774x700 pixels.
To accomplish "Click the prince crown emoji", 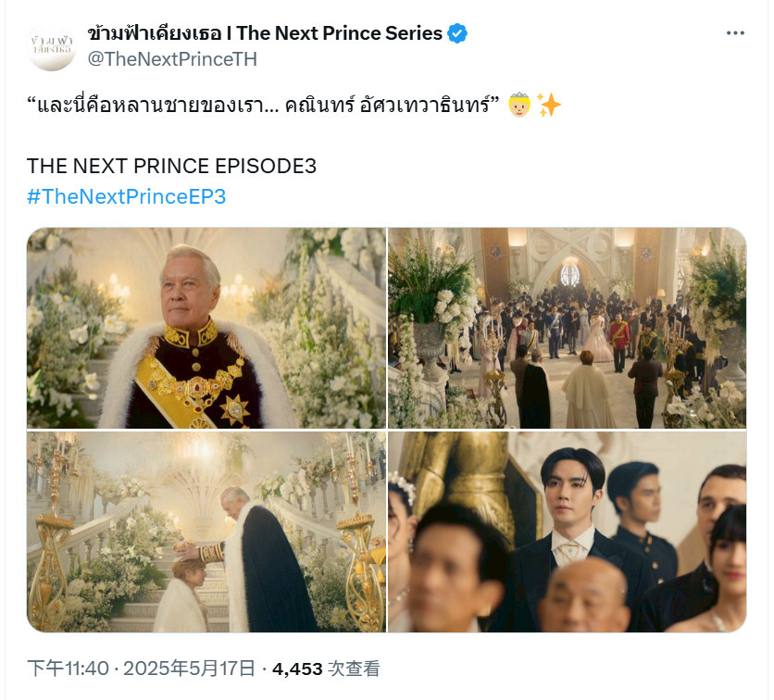I will [x=519, y=105].
